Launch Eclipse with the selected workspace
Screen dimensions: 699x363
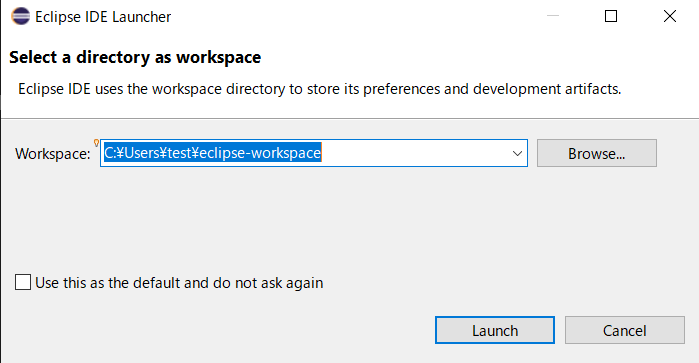495,330
